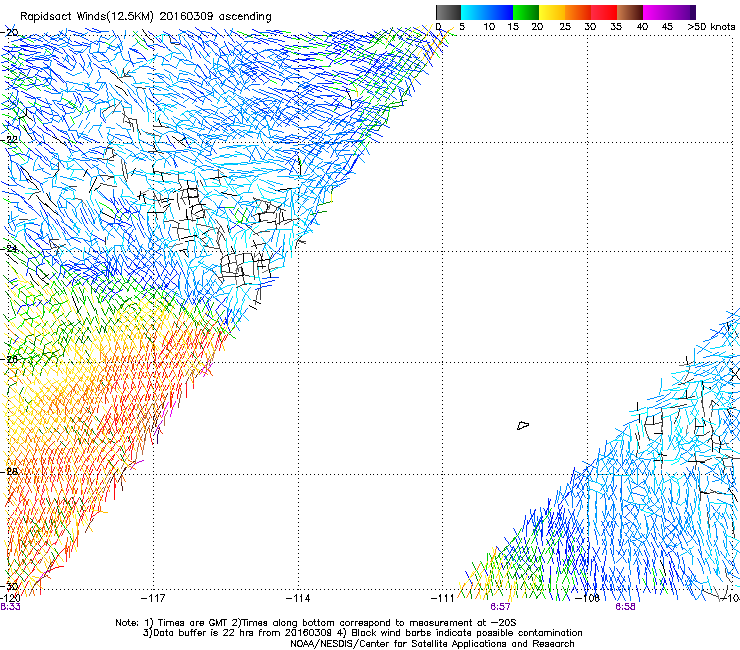
Task: Click the '40' legend scale label
Action: [x=642, y=26]
